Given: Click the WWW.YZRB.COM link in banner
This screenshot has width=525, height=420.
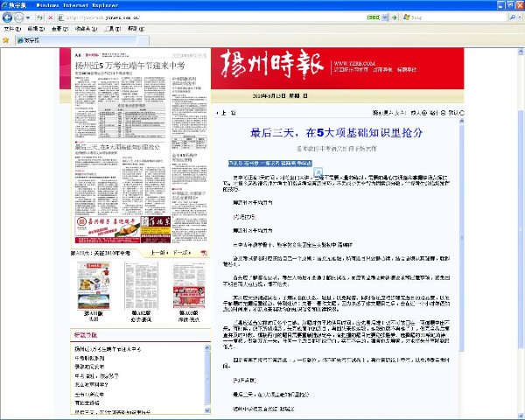Looking at the screenshot, I should pyautogui.click(x=354, y=64).
